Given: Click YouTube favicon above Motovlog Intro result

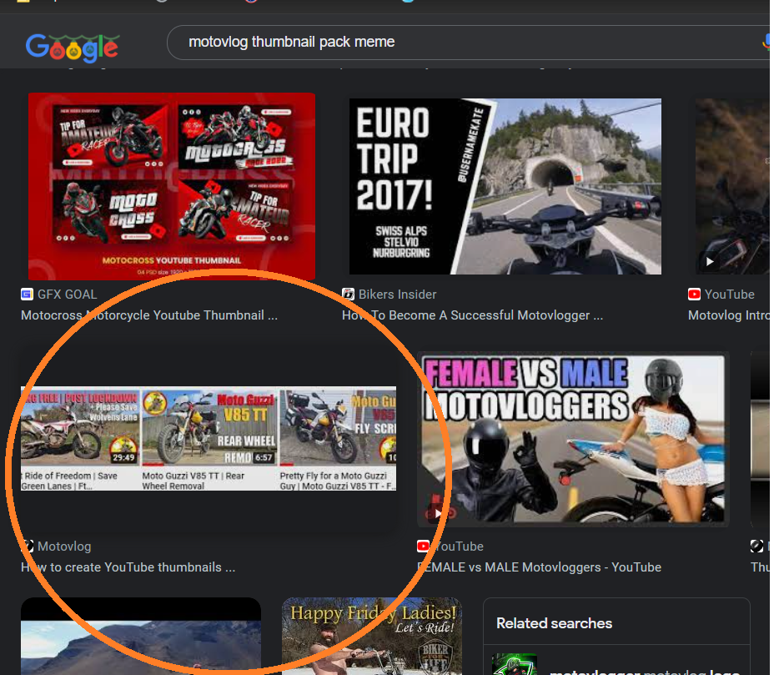Looking at the screenshot, I should tap(694, 294).
